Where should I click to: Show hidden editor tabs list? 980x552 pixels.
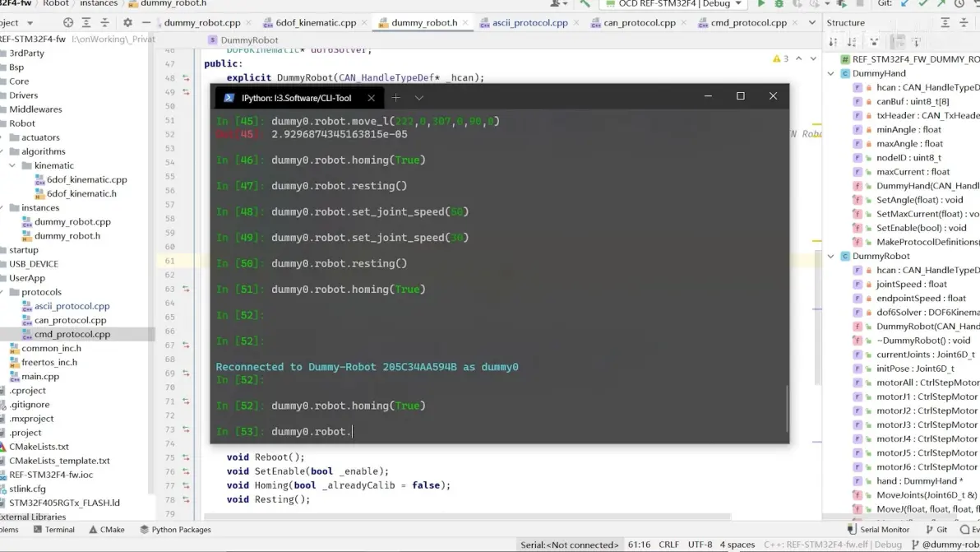coord(812,22)
